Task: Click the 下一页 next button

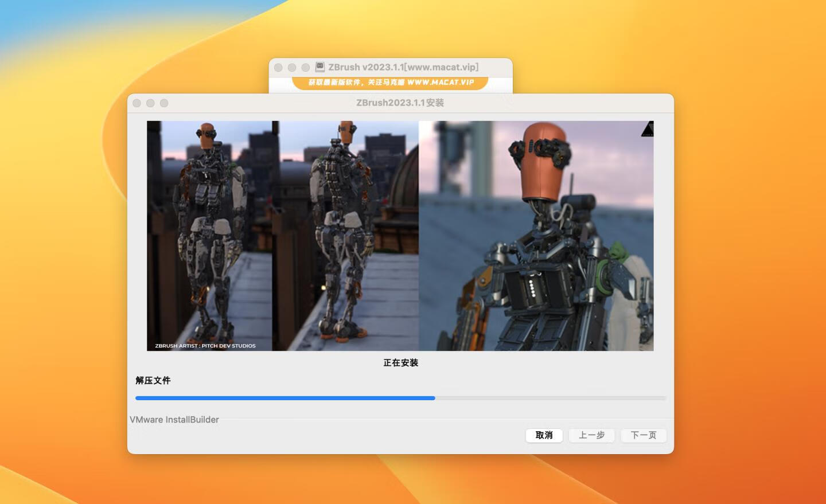Action: tap(644, 435)
